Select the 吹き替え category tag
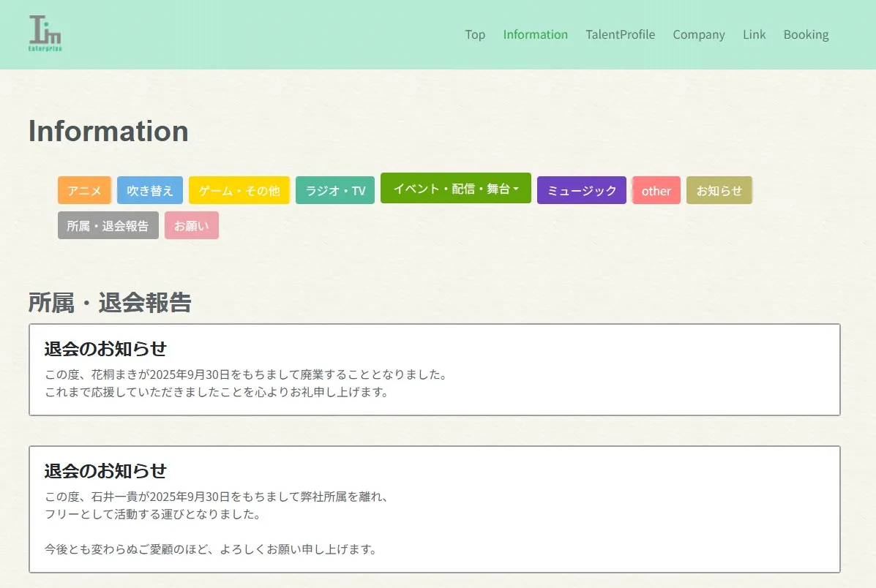The image size is (876, 588). (x=150, y=190)
